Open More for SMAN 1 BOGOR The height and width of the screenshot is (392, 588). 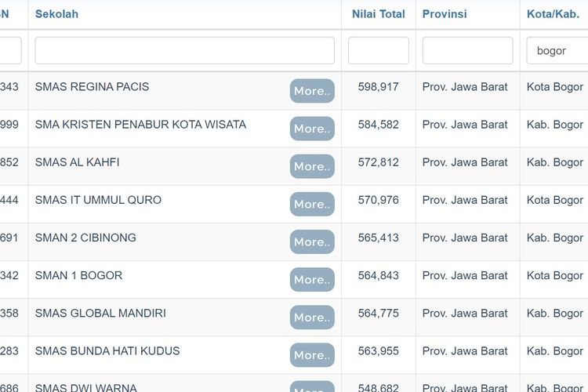click(x=312, y=279)
